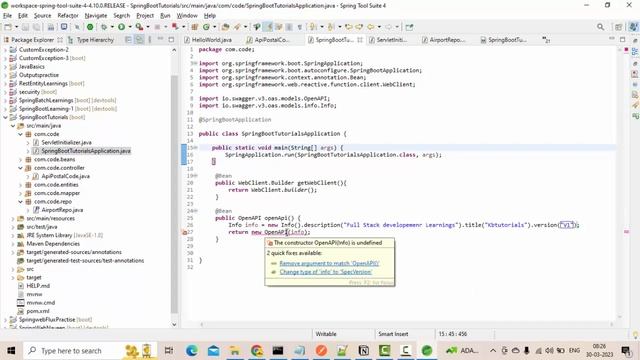The image size is (640, 360).
Task: Open the Source menu
Action: (42, 16)
